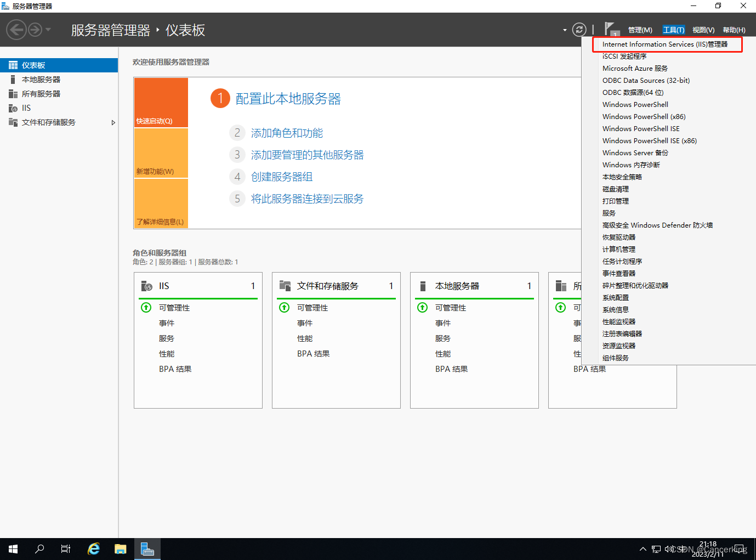Click green 可管理性 status icon in IIS tile

click(x=146, y=308)
